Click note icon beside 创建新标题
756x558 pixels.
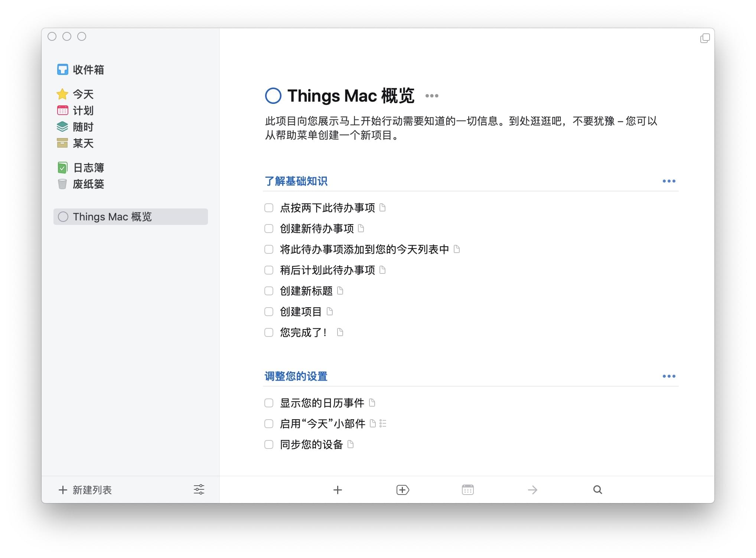pos(340,291)
